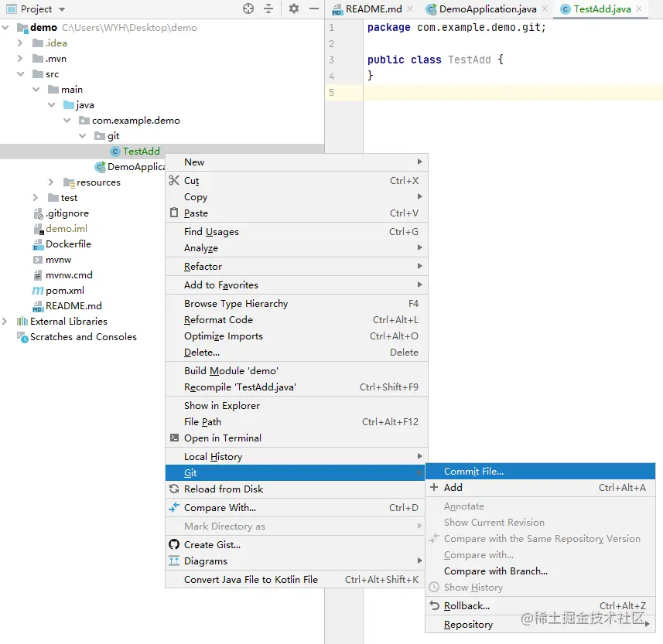The image size is (663, 644).
Task: Choose Commit File... in Git submenu
Action: coord(540,471)
